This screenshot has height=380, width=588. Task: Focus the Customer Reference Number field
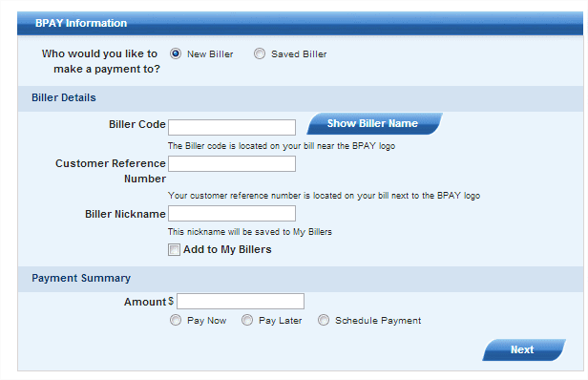[x=232, y=163]
